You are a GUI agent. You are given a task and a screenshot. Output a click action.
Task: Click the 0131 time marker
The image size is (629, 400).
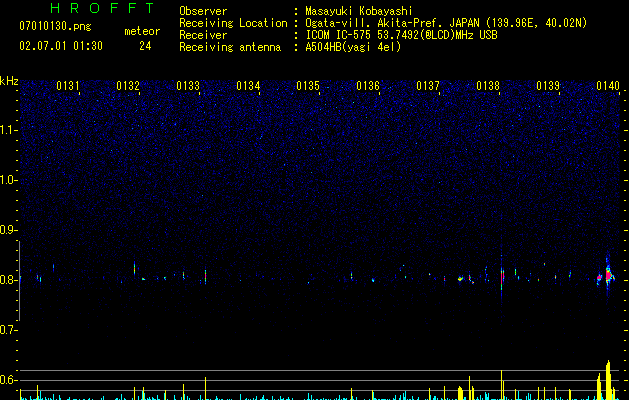tap(68, 85)
